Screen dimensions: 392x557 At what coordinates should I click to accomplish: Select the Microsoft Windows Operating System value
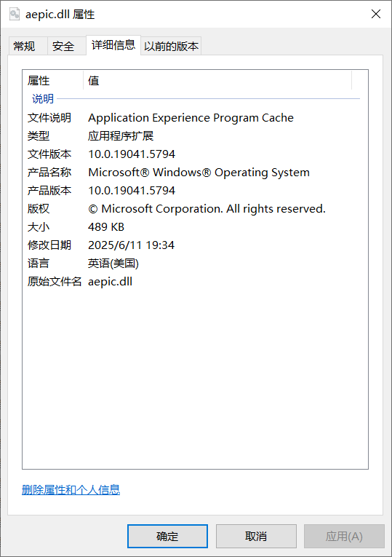point(199,173)
